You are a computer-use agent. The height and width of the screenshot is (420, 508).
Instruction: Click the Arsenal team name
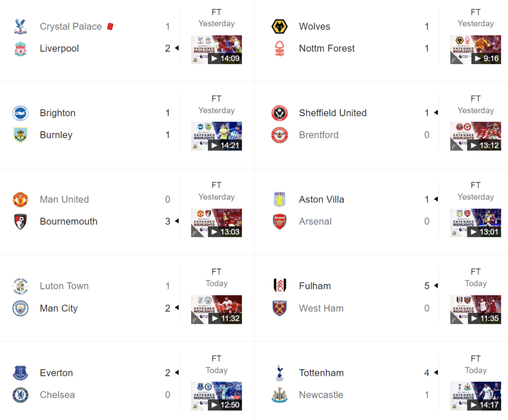[315, 221]
